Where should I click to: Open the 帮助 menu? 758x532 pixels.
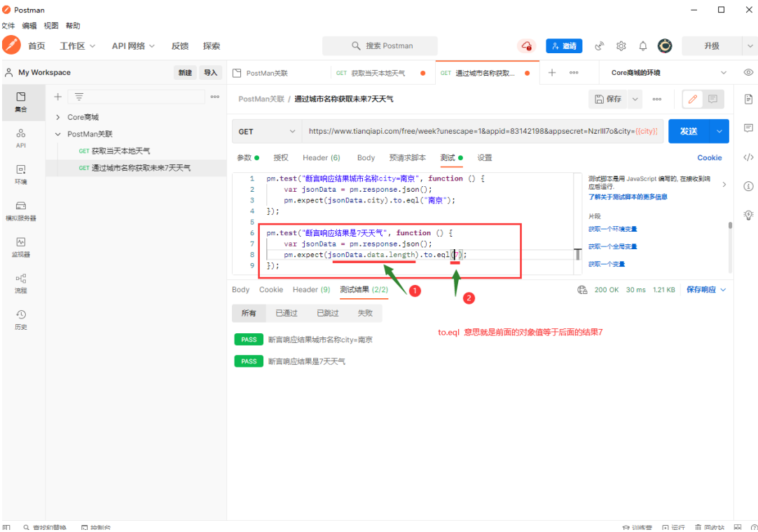(73, 26)
